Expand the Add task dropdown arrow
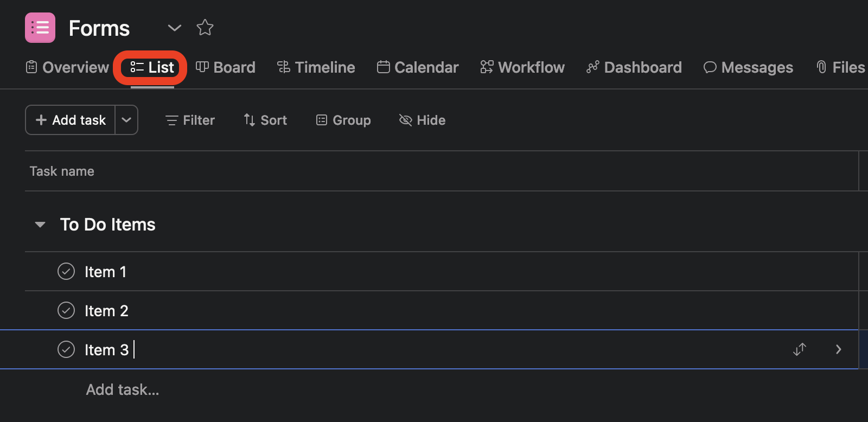This screenshot has height=422, width=868. click(x=126, y=120)
